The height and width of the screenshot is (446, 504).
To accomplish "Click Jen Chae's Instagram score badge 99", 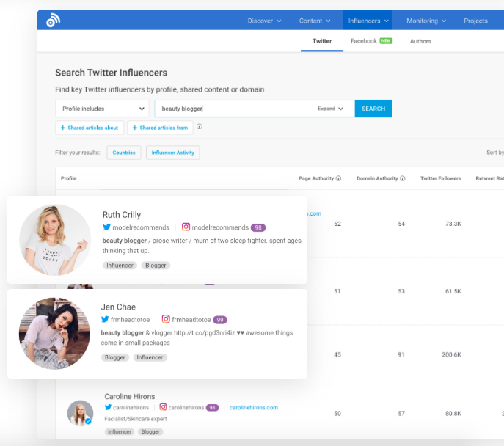I will tap(220, 320).
